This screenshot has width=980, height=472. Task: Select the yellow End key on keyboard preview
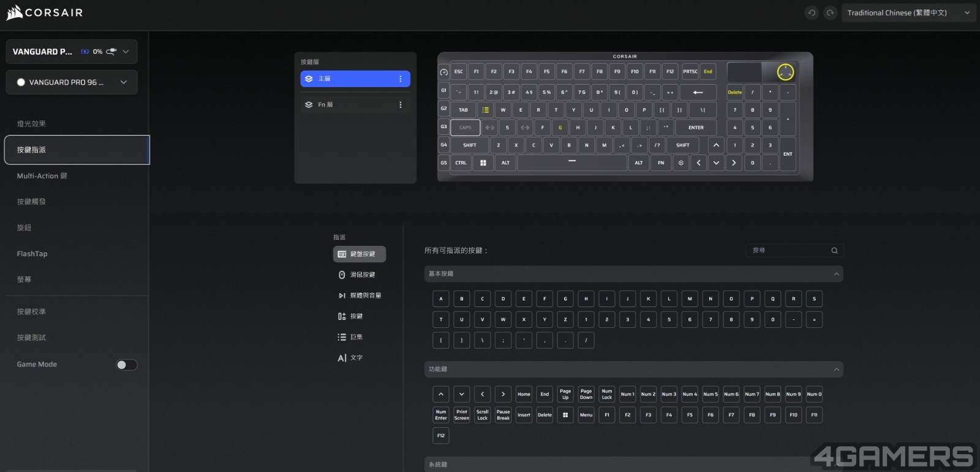pos(708,72)
